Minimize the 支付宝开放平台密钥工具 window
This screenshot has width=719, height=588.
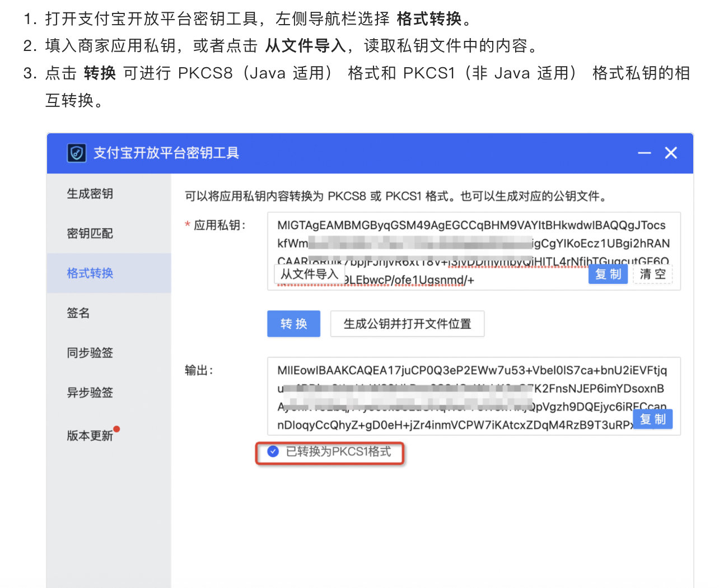[x=645, y=153]
